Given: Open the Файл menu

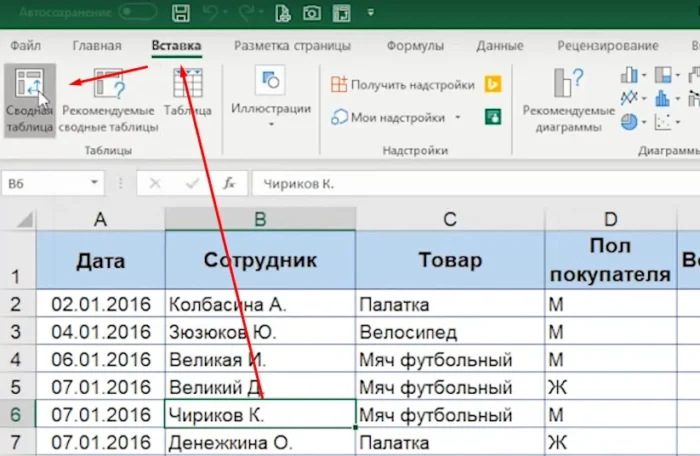Looking at the screenshot, I should pos(26,46).
